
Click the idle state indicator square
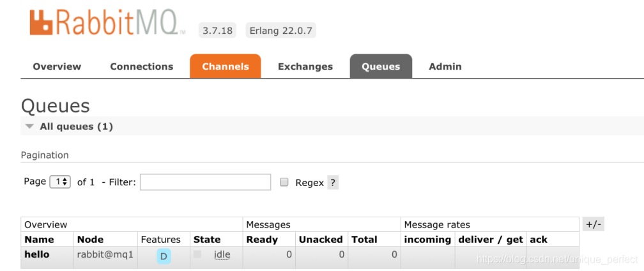[198, 254]
